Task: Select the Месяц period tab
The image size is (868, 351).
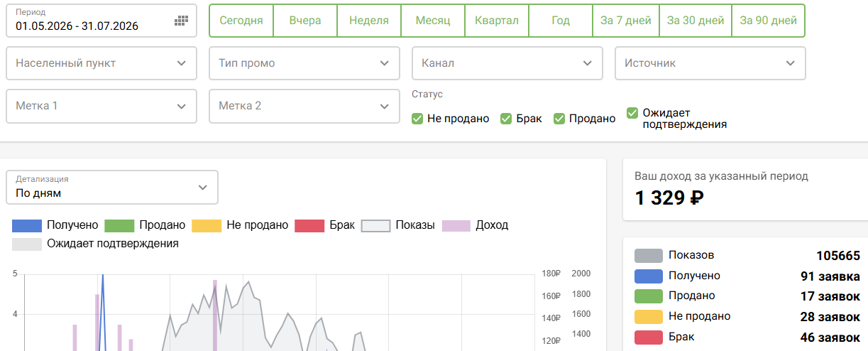Action: coord(433,21)
